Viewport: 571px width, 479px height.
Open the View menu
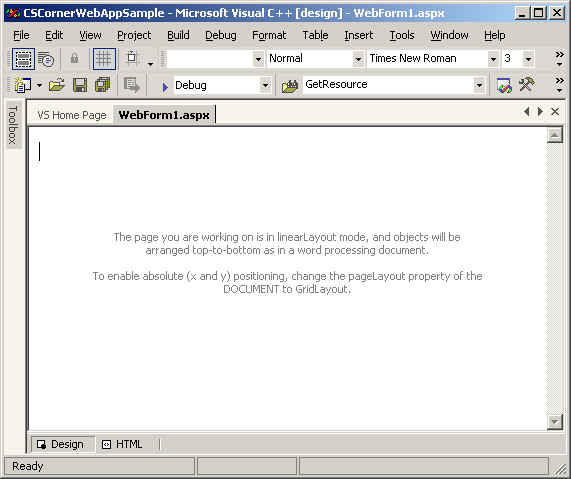(90, 35)
